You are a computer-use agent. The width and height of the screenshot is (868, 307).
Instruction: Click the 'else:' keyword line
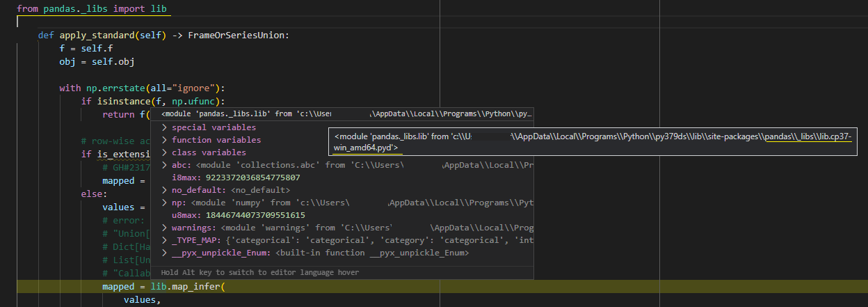click(95, 194)
